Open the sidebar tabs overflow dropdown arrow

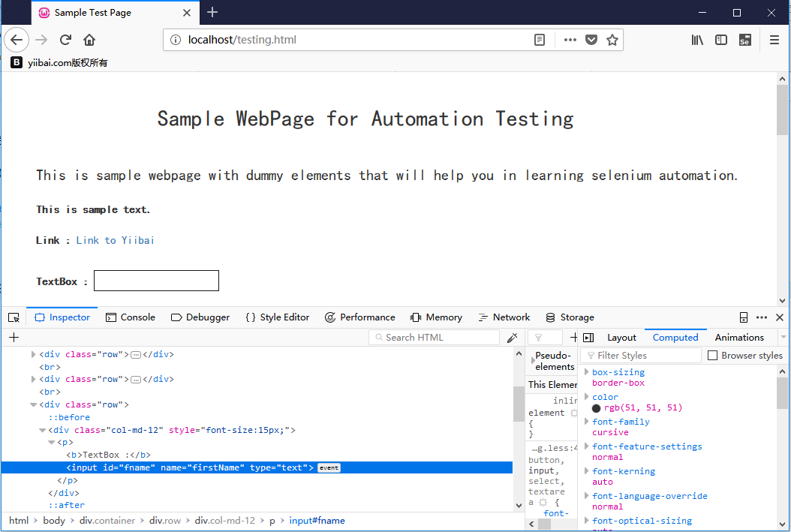click(783, 337)
